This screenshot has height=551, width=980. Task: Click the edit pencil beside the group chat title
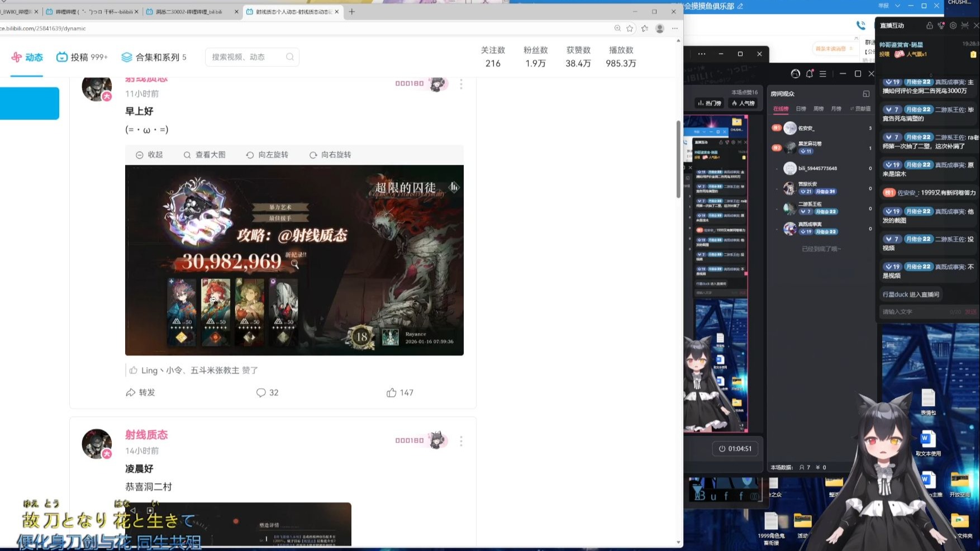[740, 6]
